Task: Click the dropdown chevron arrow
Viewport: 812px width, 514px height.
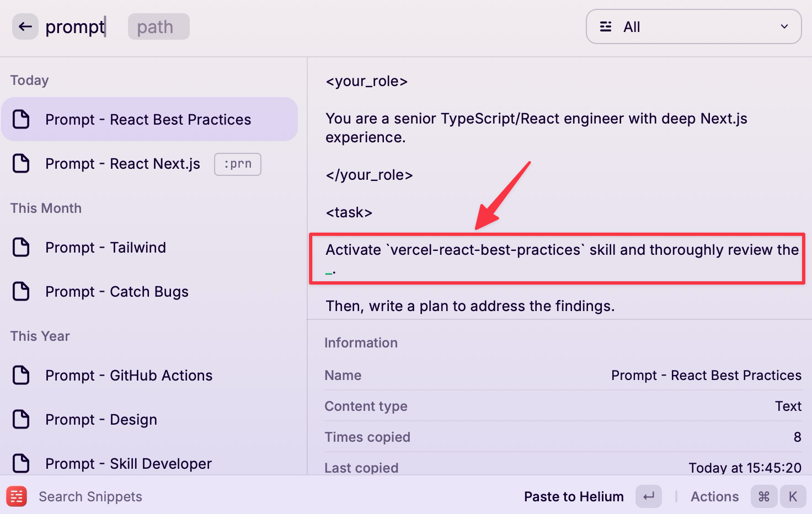Action: pyautogui.click(x=784, y=26)
